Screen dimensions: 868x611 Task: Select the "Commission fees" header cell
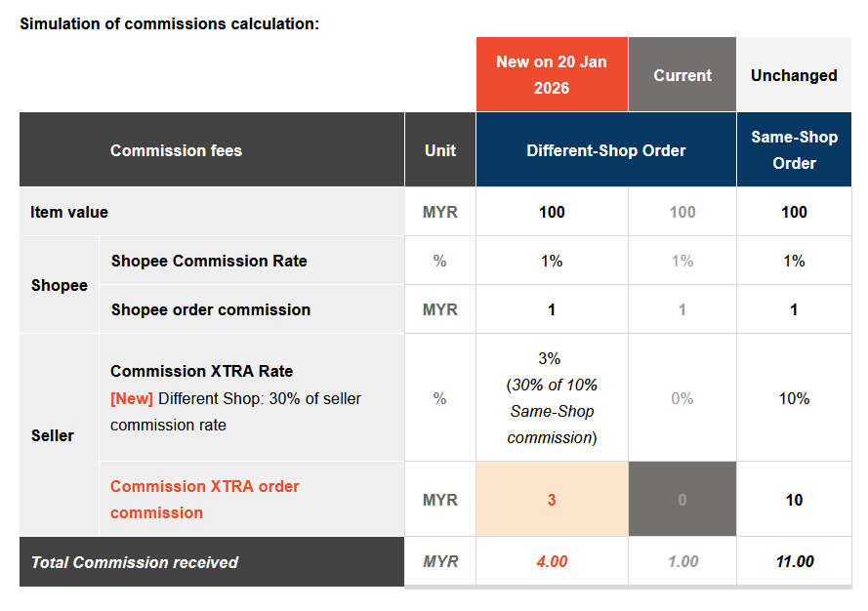click(176, 150)
